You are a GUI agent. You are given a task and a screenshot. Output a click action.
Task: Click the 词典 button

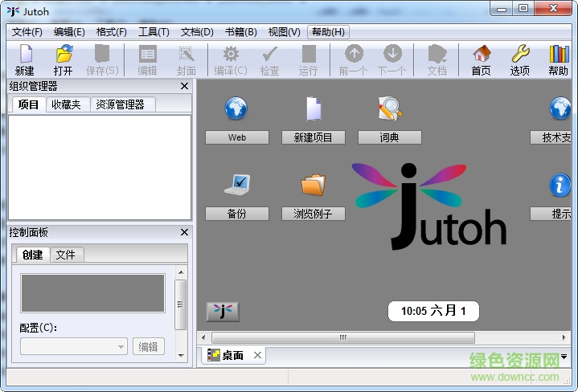390,138
